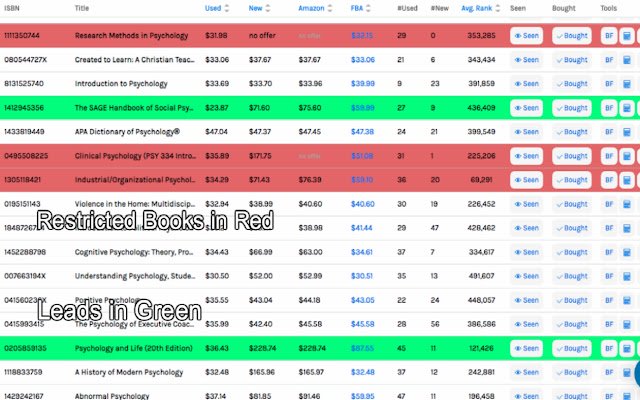This screenshot has height=400, width=640.
Task: Toggle Seen for Psychology and Life (20th Edition)
Action: point(526,349)
